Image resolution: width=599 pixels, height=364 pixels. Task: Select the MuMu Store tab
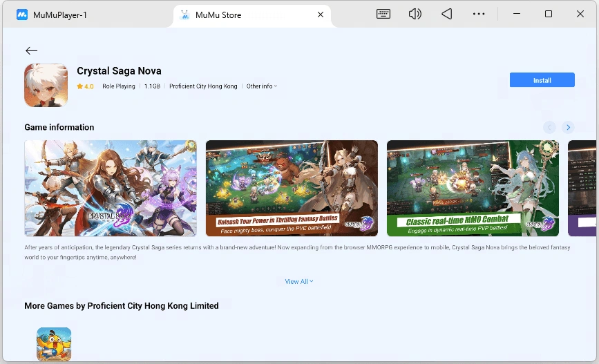coord(252,15)
